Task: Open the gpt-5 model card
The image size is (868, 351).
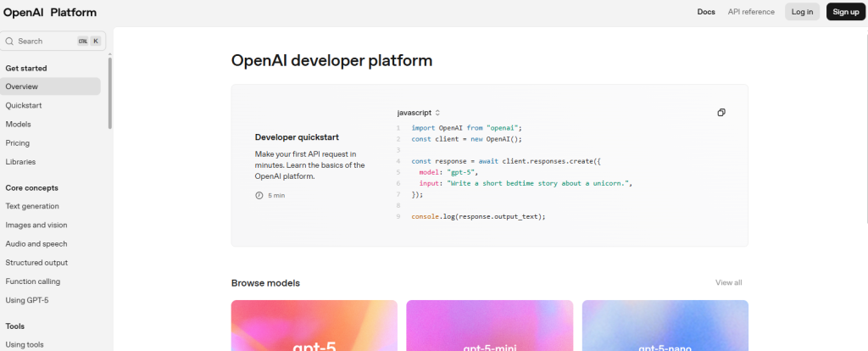Action: (x=314, y=326)
